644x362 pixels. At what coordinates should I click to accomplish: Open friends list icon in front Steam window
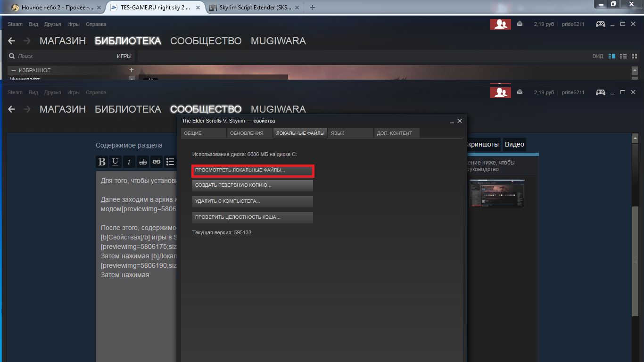coord(500,92)
